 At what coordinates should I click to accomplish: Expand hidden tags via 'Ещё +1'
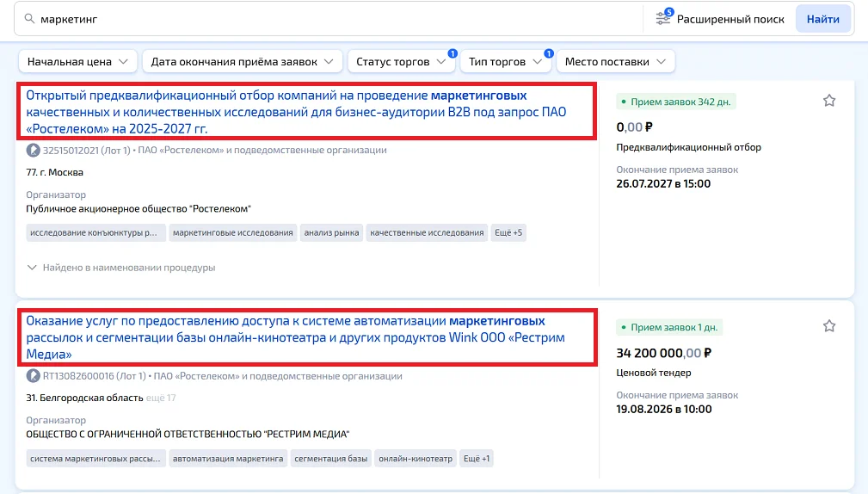[476, 459]
